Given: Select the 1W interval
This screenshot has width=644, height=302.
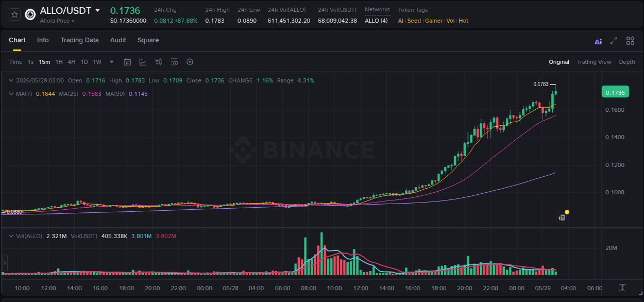Looking at the screenshot, I should [97, 62].
